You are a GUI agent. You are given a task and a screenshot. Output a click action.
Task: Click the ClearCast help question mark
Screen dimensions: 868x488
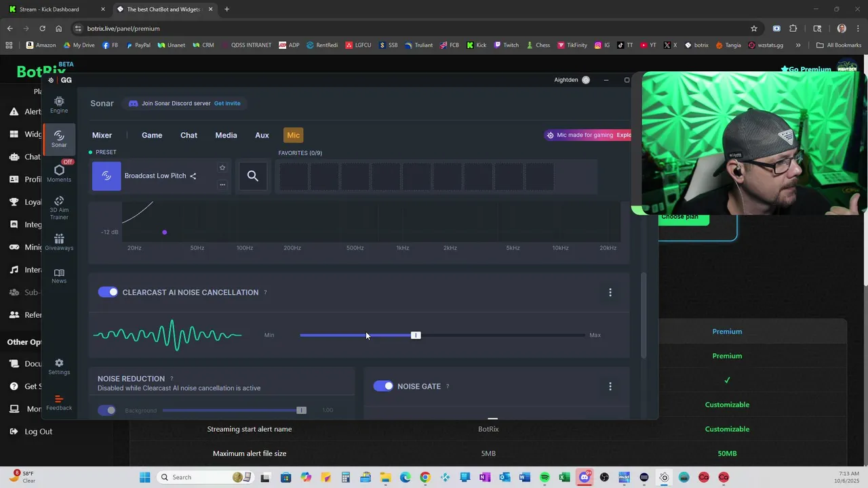tap(265, 293)
